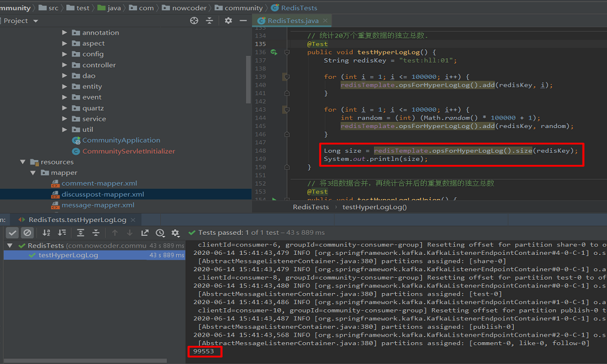Click the test breadcrumb in navigation bar
The height and width of the screenshot is (364, 607).
(78, 8)
